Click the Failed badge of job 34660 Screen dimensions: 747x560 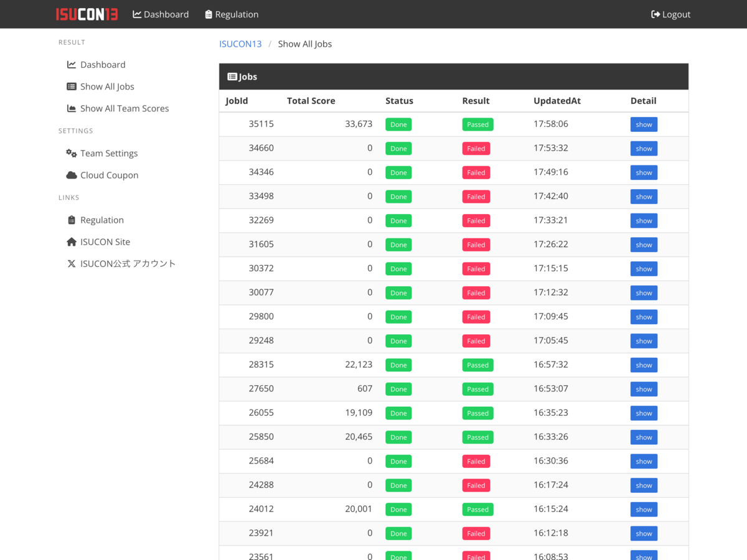coord(476,149)
